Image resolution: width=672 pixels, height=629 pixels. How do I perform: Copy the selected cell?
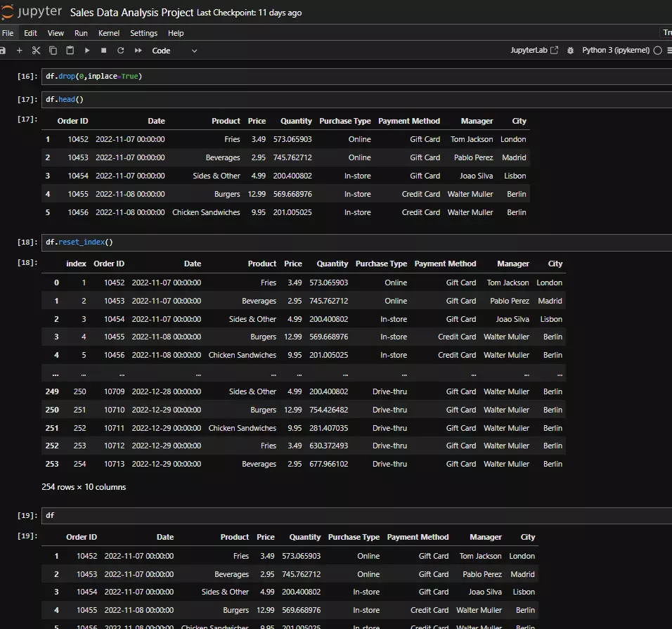point(53,51)
